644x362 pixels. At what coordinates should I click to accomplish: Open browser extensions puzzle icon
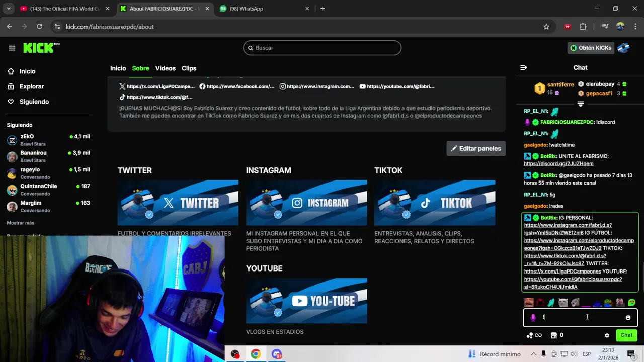pyautogui.click(x=583, y=27)
